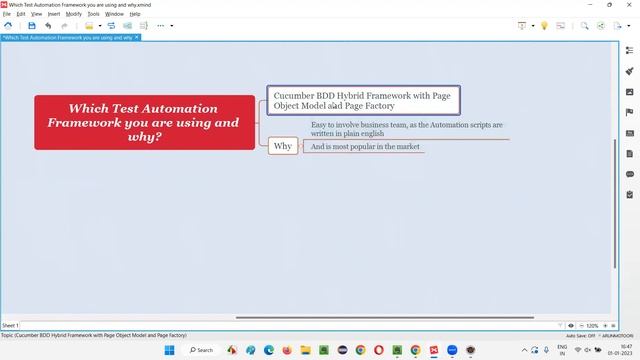Open the presentation mode dropdown arrow
Screen dimensions: 640x360
click(533, 26)
